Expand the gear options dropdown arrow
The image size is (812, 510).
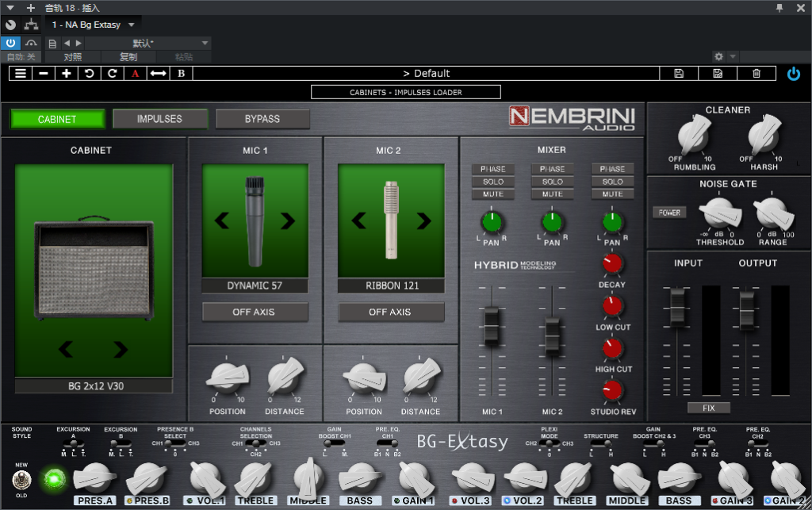click(732, 56)
